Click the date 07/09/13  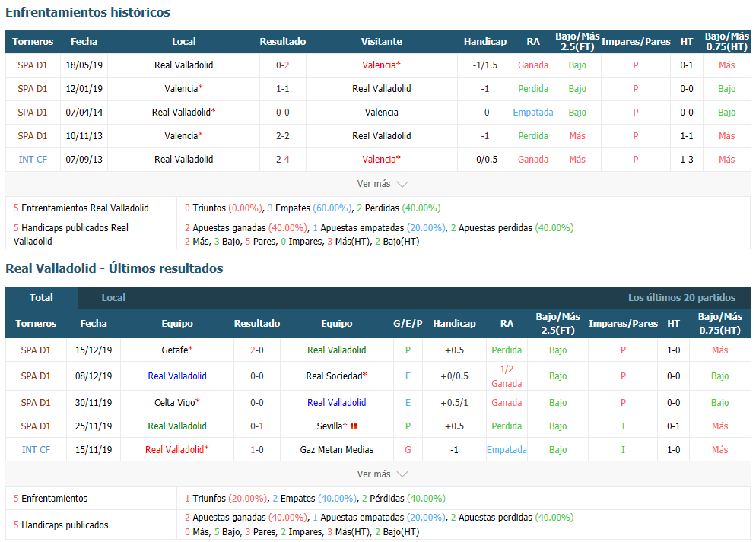[84, 160]
